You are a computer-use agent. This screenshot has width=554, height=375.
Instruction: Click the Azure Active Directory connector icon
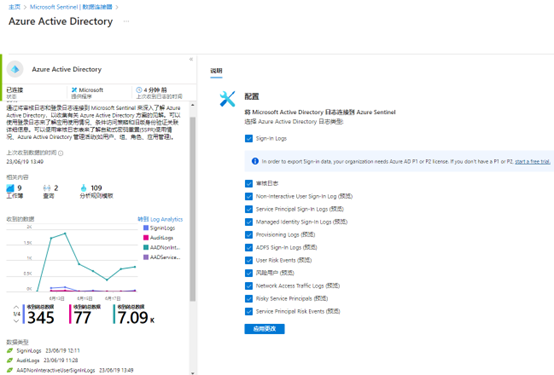coord(15,69)
